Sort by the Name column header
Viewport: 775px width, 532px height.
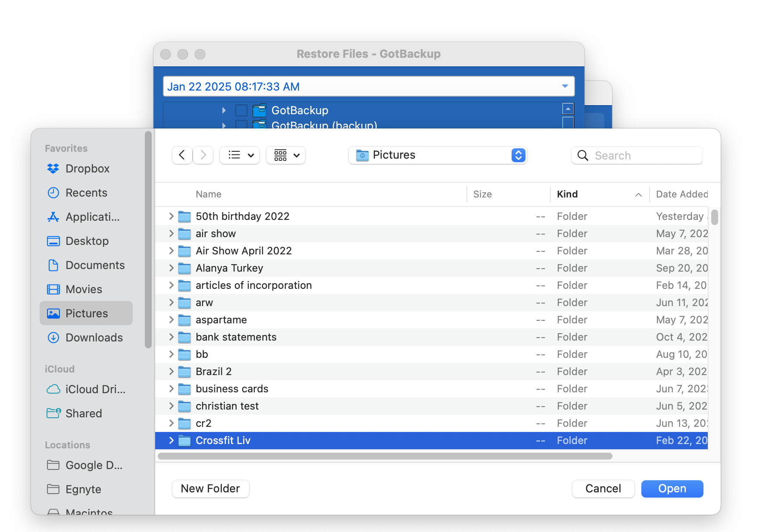[209, 194]
